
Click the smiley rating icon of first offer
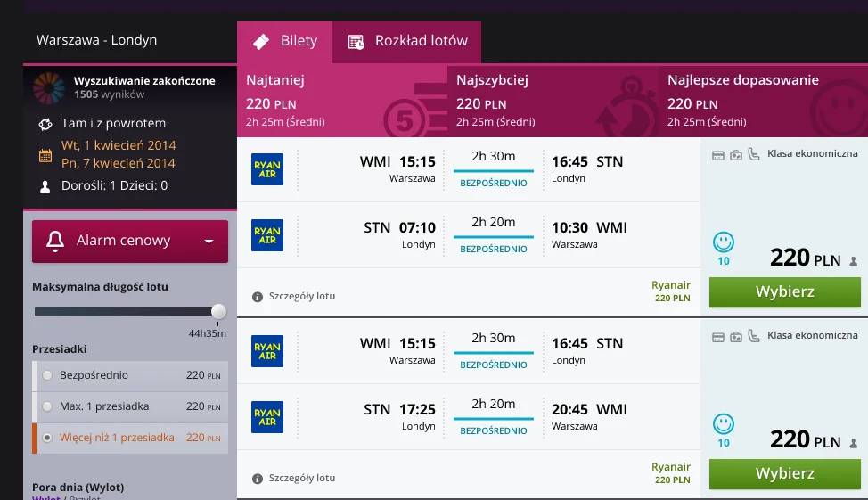tap(723, 242)
